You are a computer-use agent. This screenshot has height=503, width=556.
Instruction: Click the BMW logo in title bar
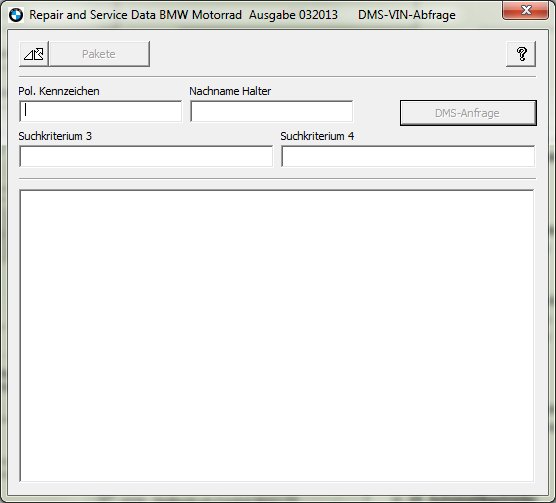pos(16,15)
